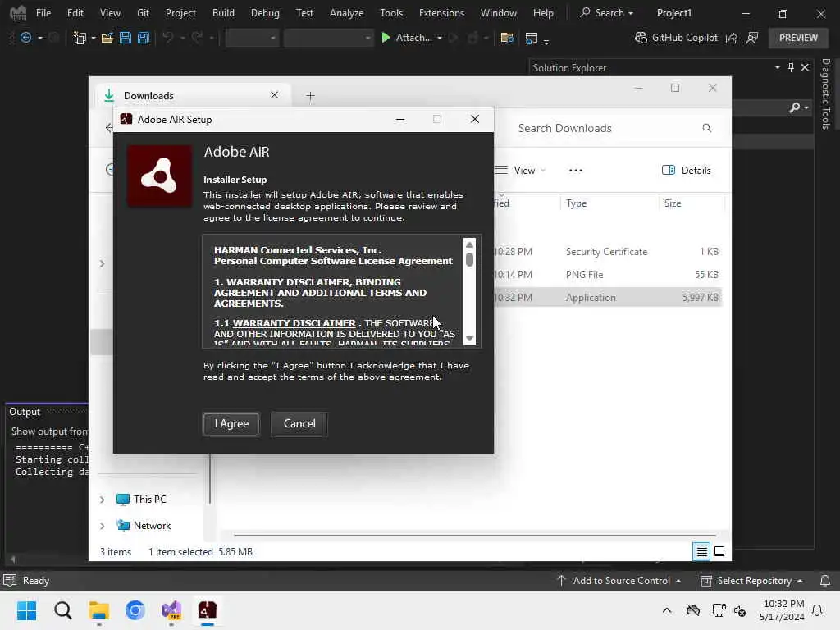Cancel the Adobe AIR setup
The height and width of the screenshot is (630, 840).
click(299, 424)
